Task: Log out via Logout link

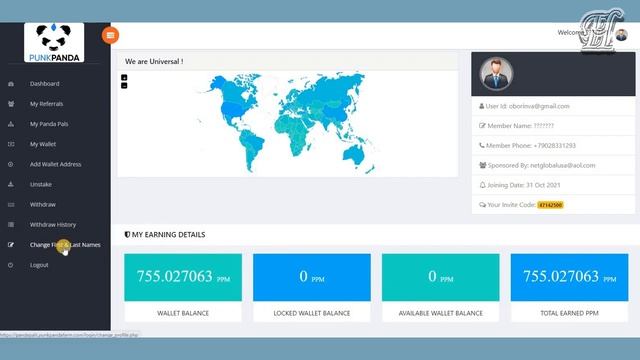Action: (39, 265)
